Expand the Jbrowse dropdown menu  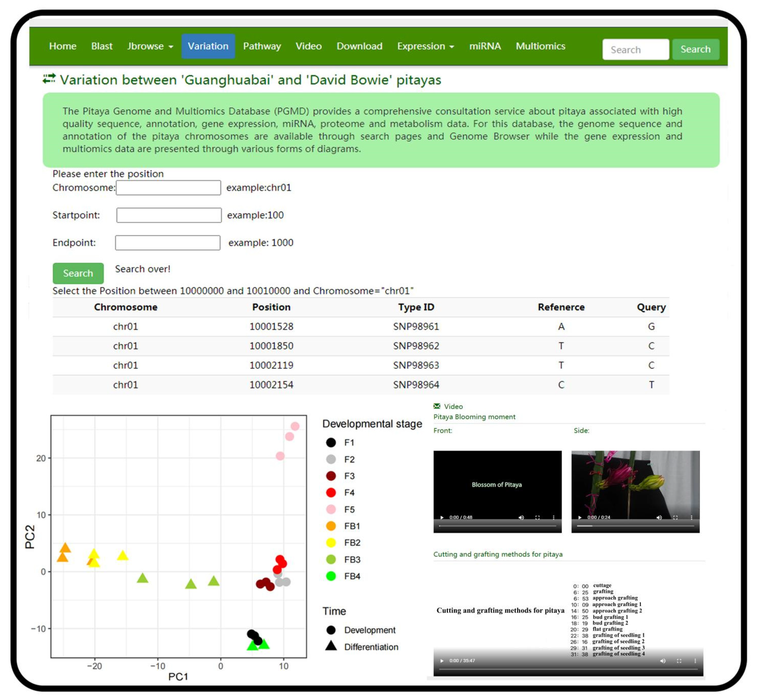[x=150, y=46]
